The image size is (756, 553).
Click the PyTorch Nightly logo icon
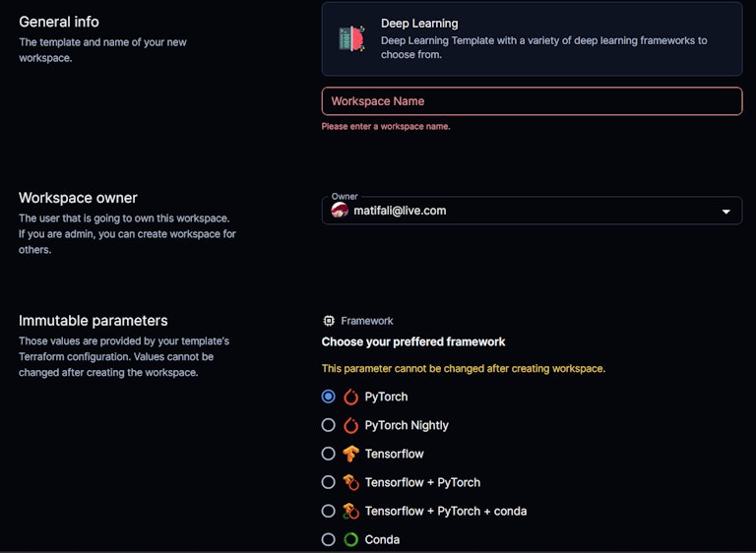[351, 426]
